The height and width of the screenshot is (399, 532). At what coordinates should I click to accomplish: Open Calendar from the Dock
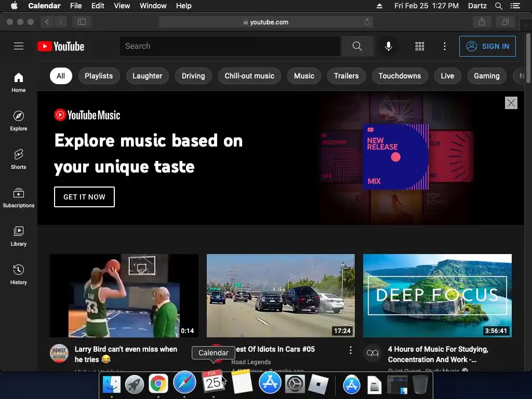213,382
